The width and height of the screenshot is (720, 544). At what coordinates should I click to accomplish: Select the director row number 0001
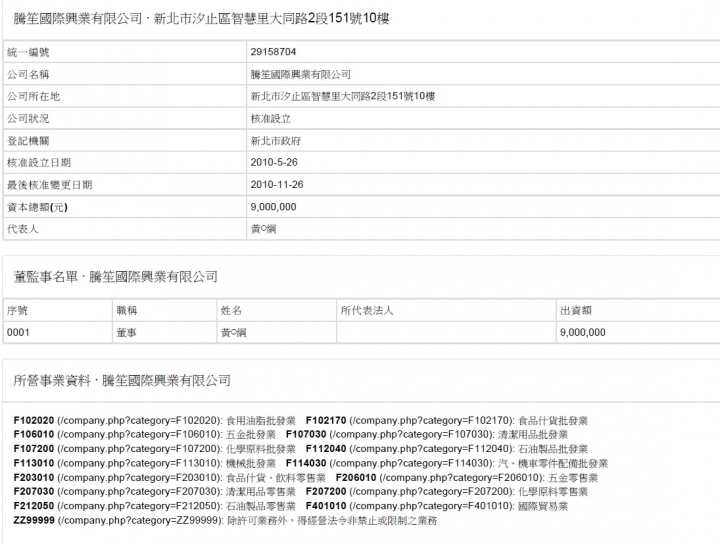click(18, 332)
